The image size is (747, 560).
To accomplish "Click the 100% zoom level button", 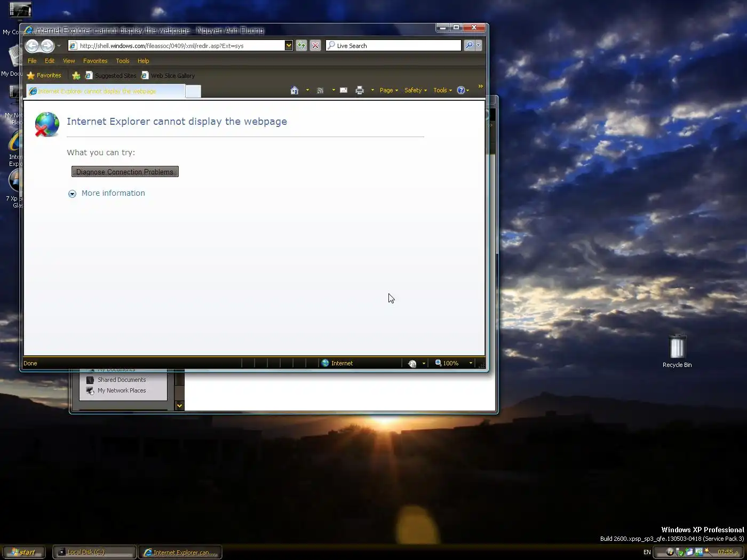I will [447, 363].
